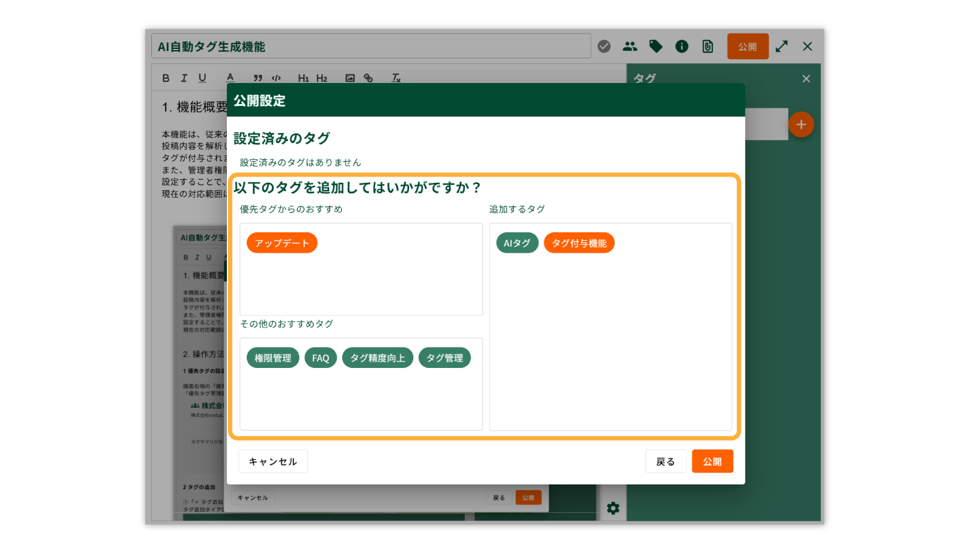The height and width of the screenshot is (560, 975).
Task: Select the FAQ suggested tag
Action: 320,358
